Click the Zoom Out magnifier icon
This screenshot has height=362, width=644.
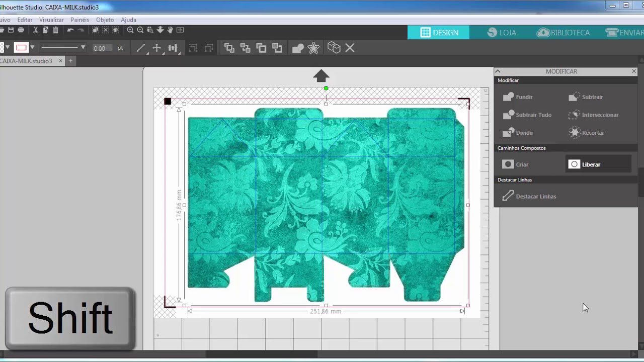point(140,30)
